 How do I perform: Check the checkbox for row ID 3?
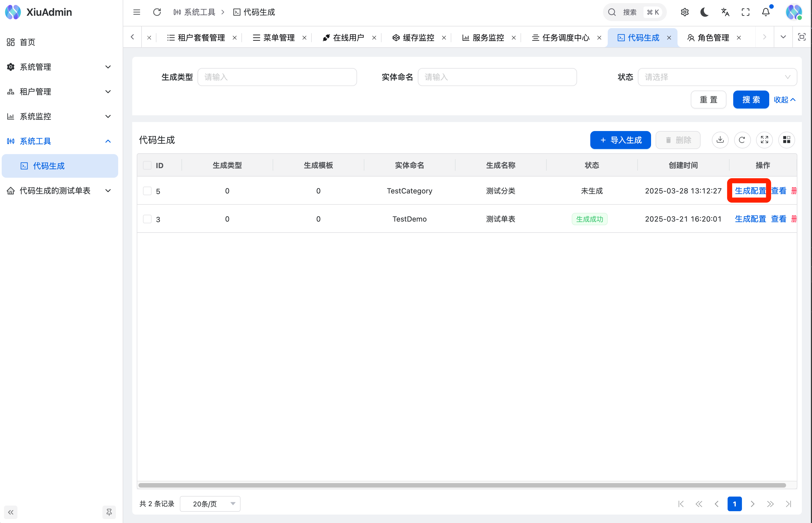(x=147, y=219)
